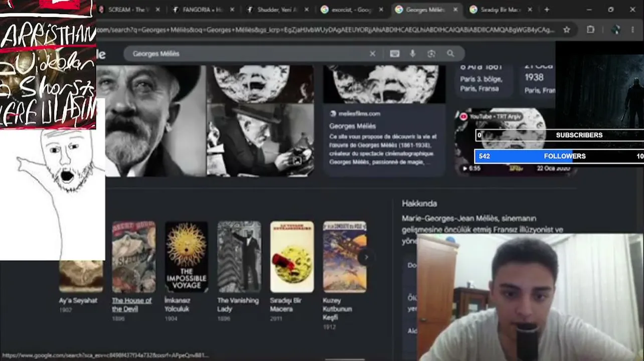Close the exorcist Google tab
Viewport: 644px width, 361px height.
tap(381, 10)
